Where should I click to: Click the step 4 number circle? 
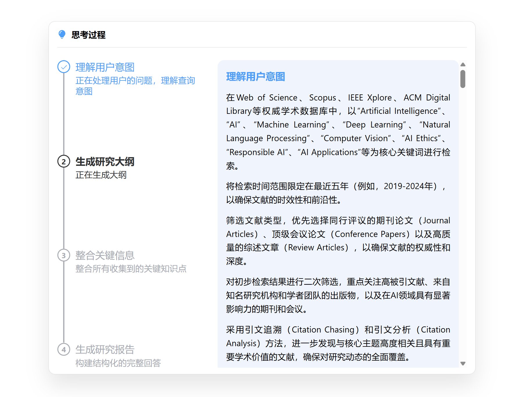click(x=64, y=349)
